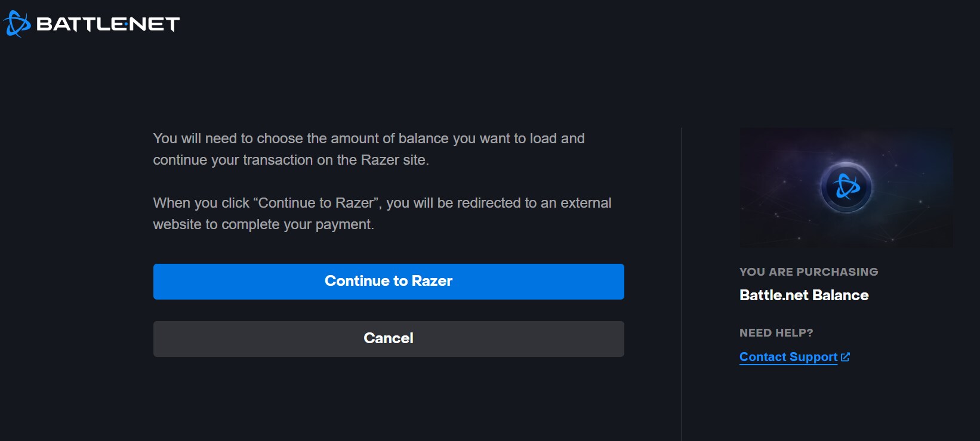This screenshot has height=441, width=980.
Task: Click the blue swirl logo at top left
Action: click(18, 23)
